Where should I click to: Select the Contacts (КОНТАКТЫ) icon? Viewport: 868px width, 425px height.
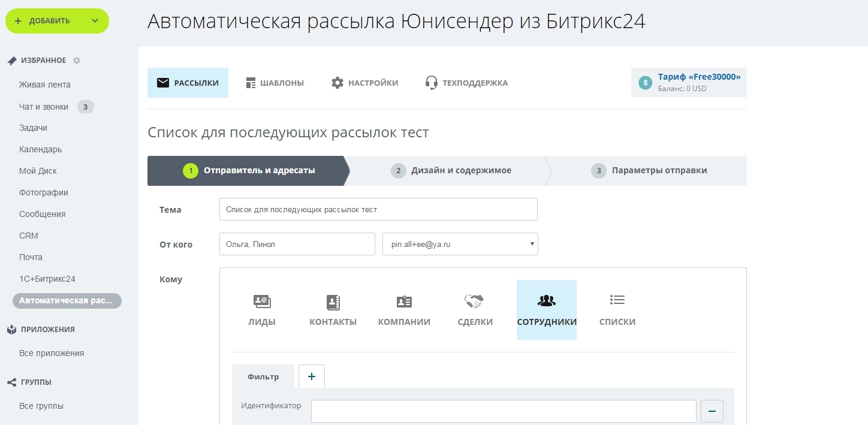[x=333, y=302]
